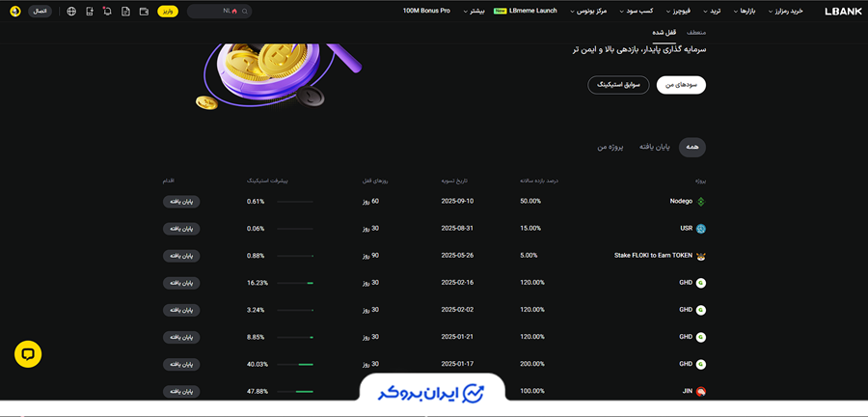
Task: Click the yellow profile avatar icon
Action: coord(14,12)
